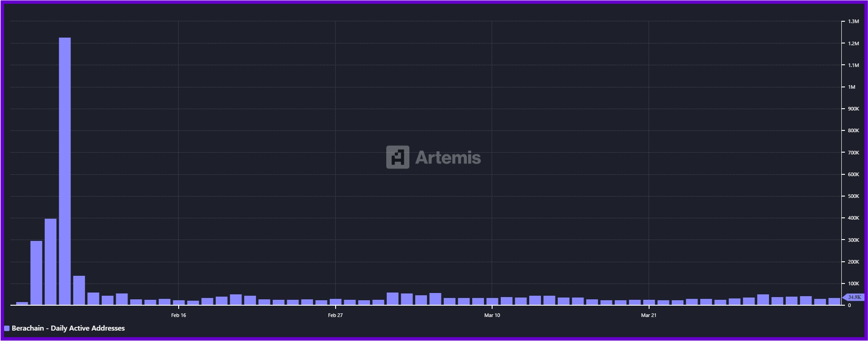This screenshot has height=341, width=868.
Task: Click the tallest bar peaking above 1.2M
Action: (65, 172)
